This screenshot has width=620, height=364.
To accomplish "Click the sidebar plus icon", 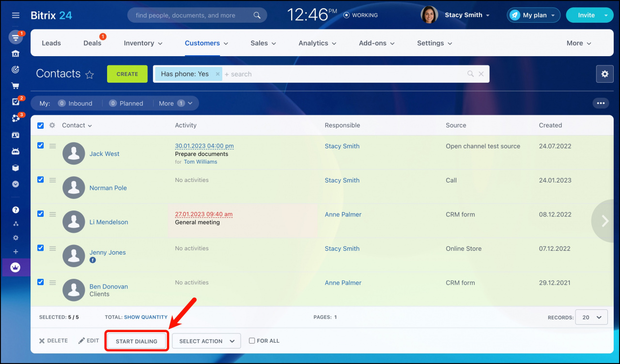I will [15, 252].
